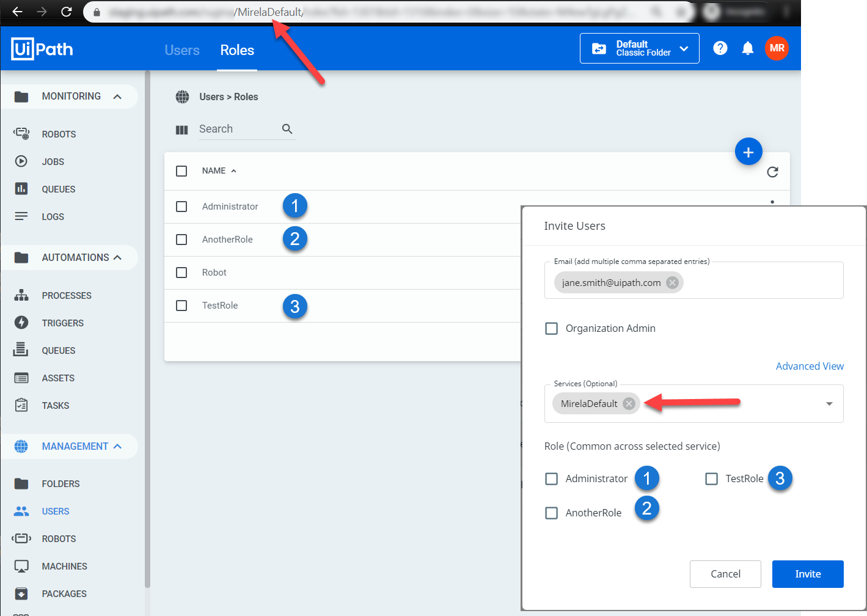Tick Administrator role in Invite Users
This screenshot has height=616, width=867.
tap(551, 479)
